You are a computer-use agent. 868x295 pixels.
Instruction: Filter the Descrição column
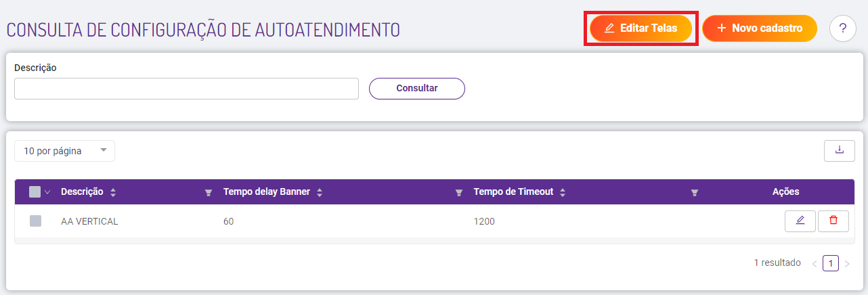pyautogui.click(x=209, y=193)
